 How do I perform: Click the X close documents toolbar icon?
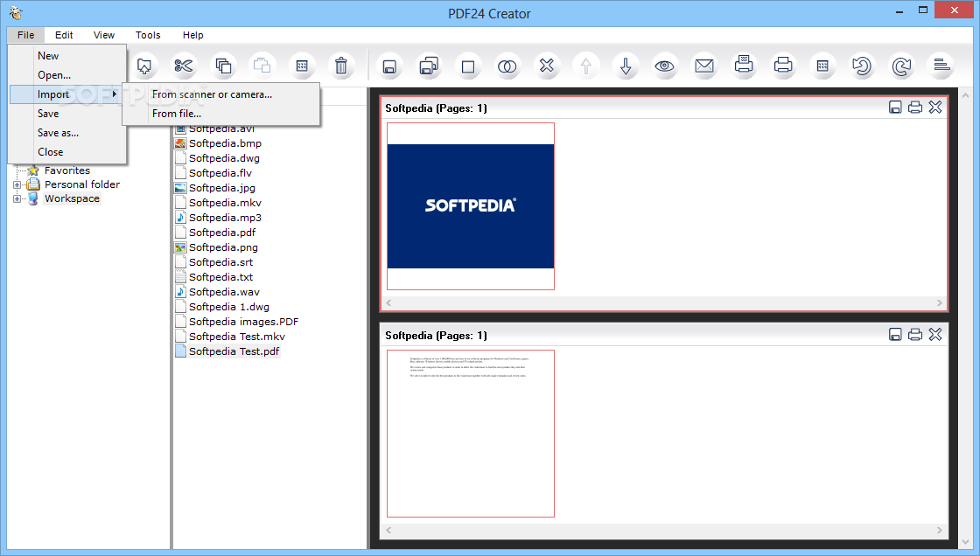point(546,66)
